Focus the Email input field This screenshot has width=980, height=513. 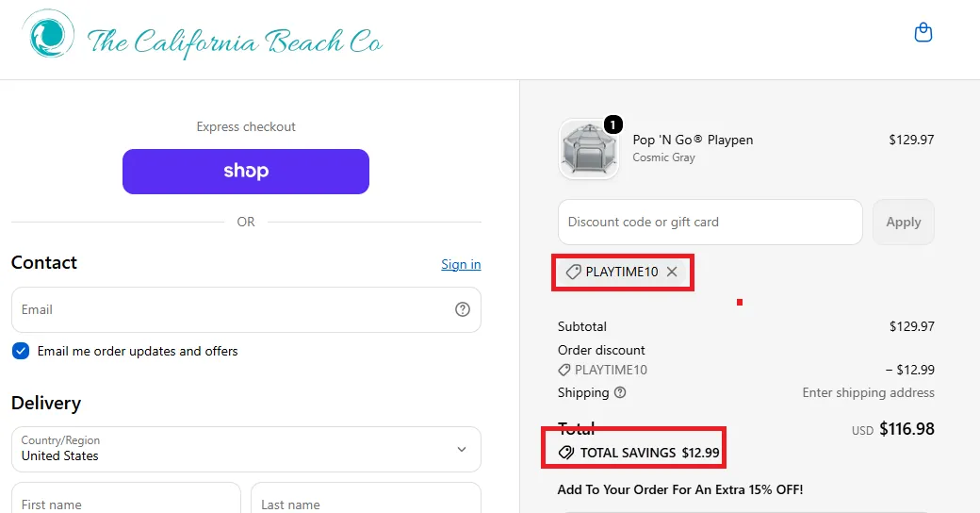click(246, 309)
